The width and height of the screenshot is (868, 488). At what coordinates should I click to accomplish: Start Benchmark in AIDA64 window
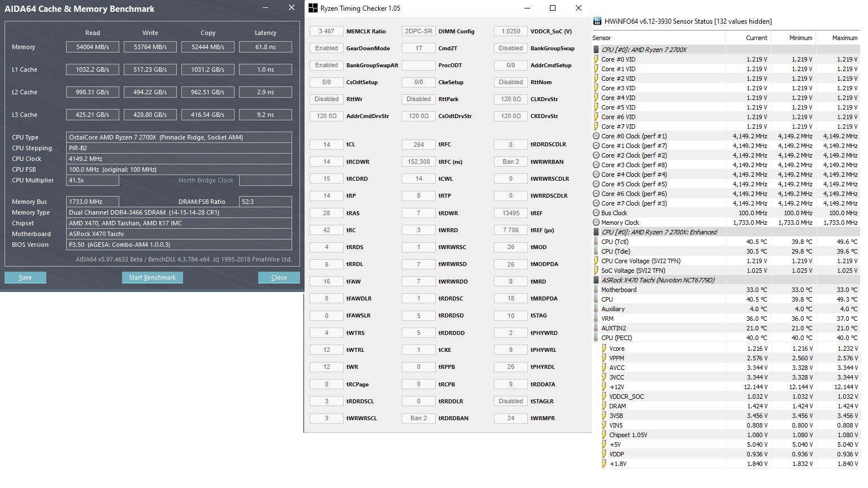pyautogui.click(x=152, y=277)
